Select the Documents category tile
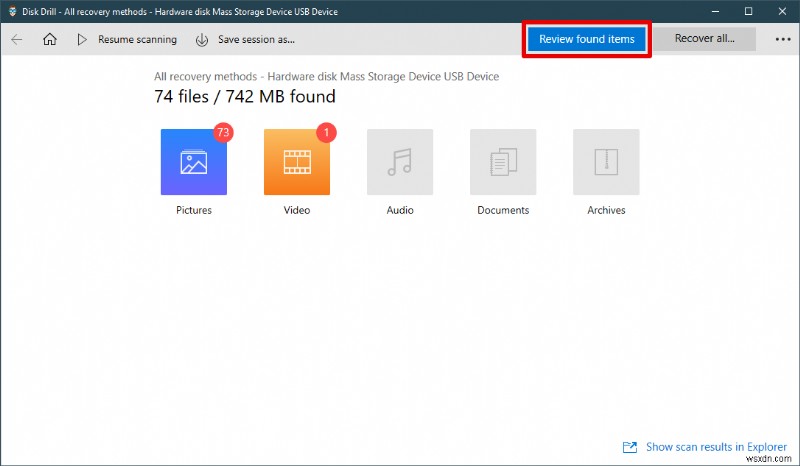 pos(503,162)
